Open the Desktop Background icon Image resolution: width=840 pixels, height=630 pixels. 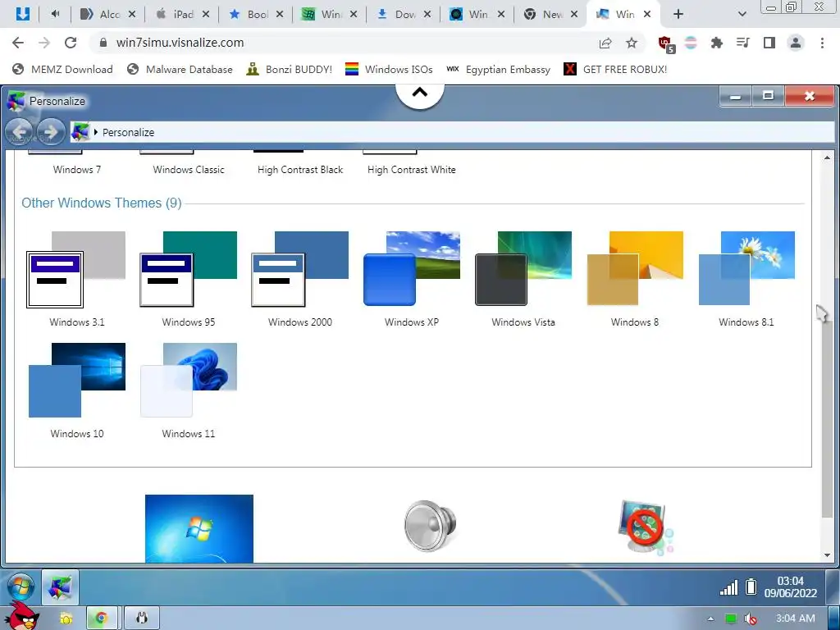(199, 528)
